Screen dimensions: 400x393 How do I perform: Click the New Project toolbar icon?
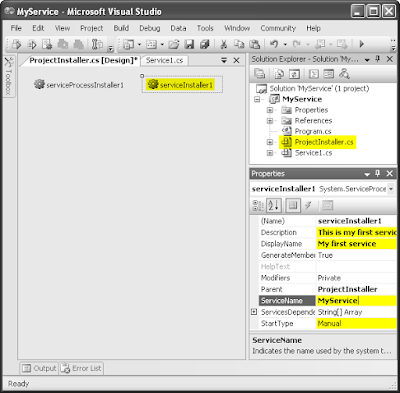click(128, 44)
